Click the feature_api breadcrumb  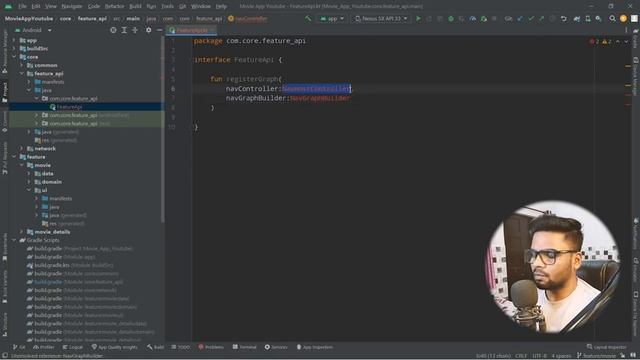92,18
